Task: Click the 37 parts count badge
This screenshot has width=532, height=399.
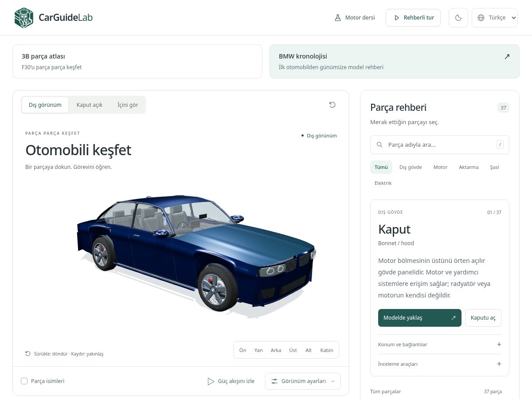Action: point(503,108)
